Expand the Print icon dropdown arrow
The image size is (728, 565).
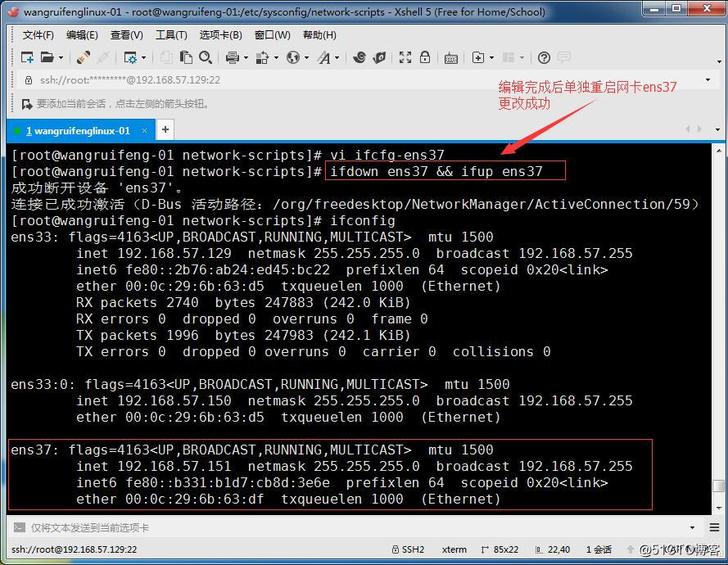[x=246, y=57]
